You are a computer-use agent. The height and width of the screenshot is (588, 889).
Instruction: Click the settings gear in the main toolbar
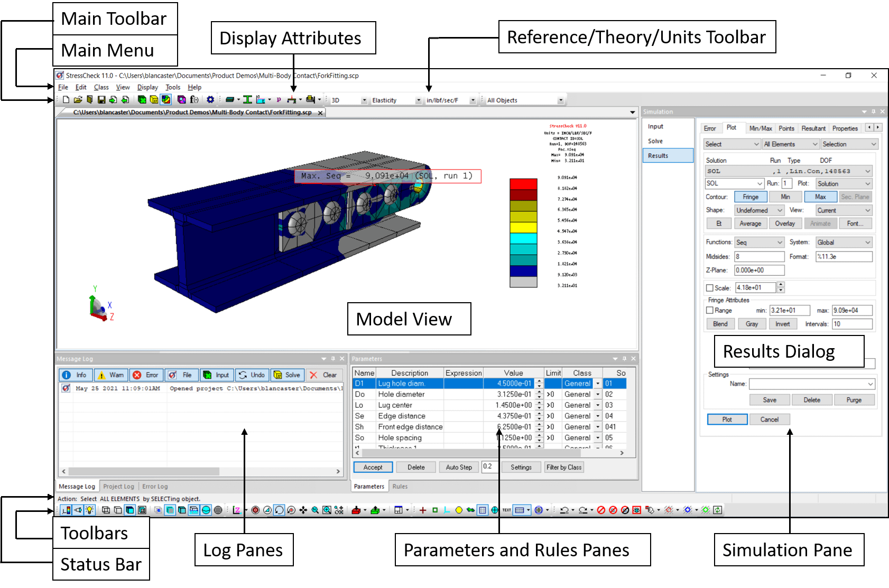[x=211, y=100]
